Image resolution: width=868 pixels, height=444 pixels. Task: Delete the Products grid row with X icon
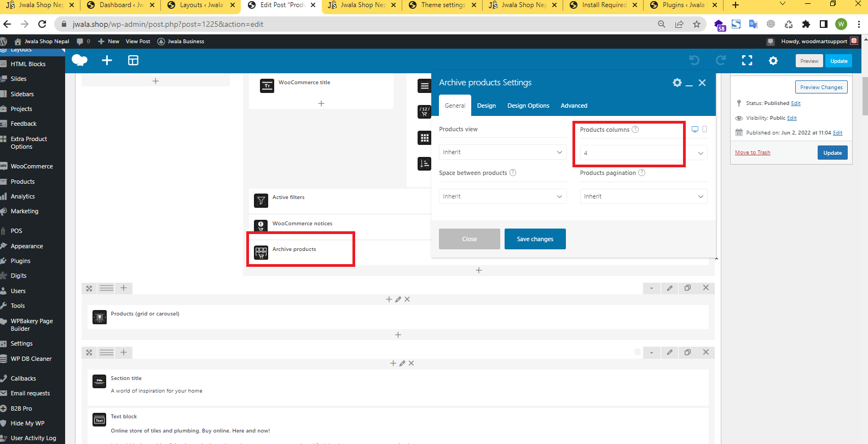click(x=706, y=288)
